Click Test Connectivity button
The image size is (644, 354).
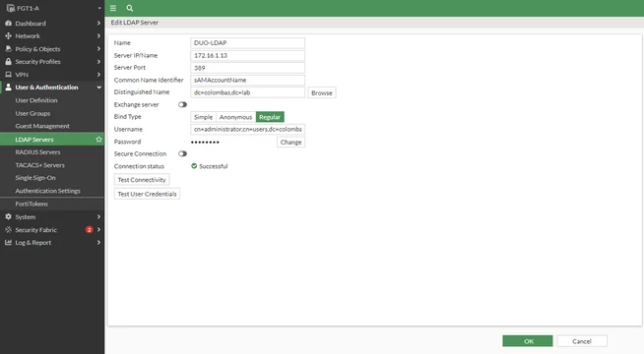coord(142,180)
